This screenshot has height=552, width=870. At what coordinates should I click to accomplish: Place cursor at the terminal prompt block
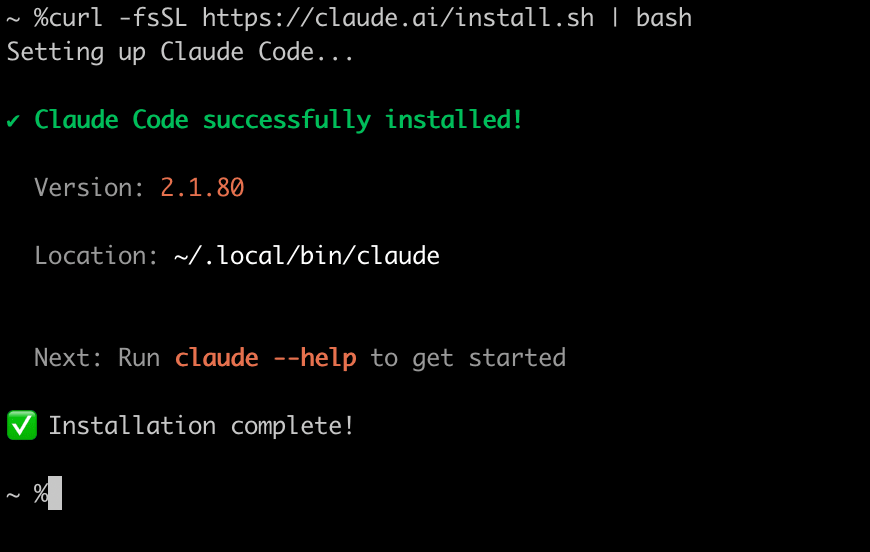click(55, 493)
